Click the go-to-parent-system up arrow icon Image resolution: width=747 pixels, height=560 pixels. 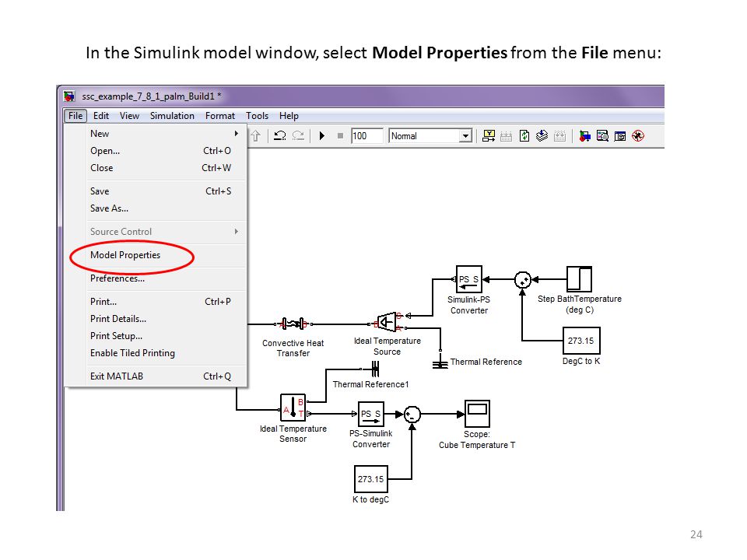point(256,136)
